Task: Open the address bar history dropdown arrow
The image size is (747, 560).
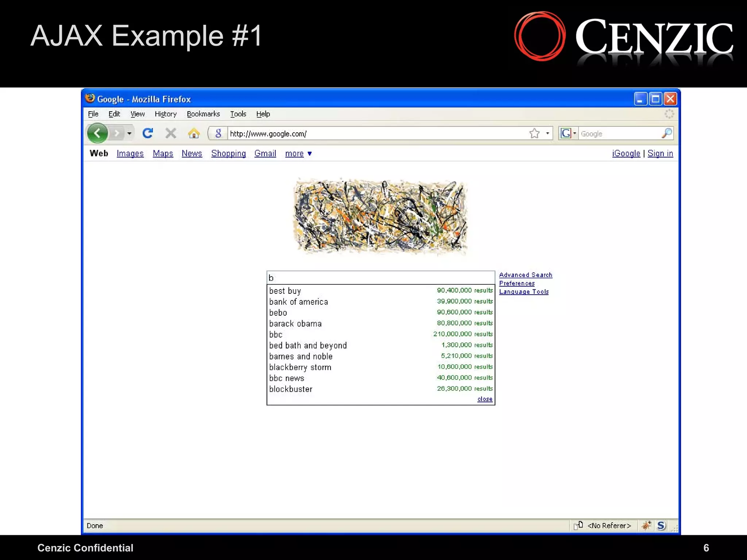Action: pyautogui.click(x=547, y=133)
